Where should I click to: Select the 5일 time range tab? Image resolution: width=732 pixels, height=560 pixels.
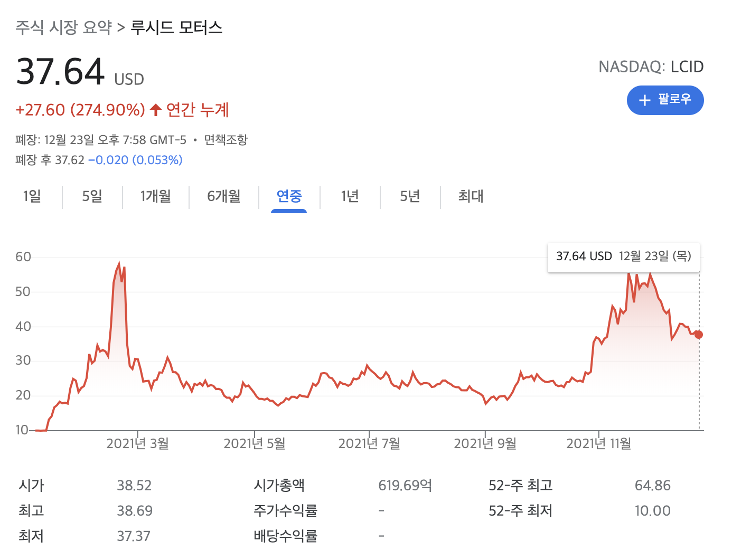(x=92, y=196)
